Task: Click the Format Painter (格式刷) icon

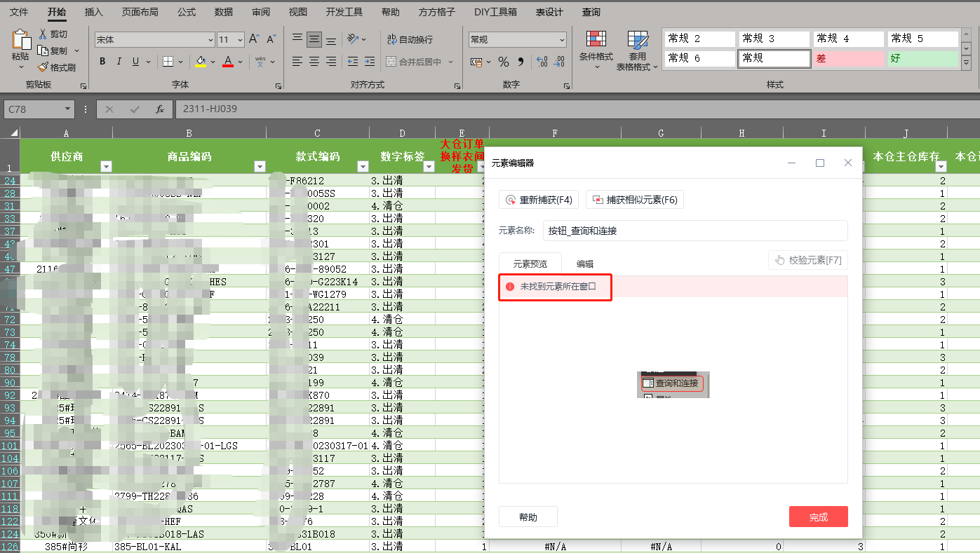Action: (x=43, y=67)
